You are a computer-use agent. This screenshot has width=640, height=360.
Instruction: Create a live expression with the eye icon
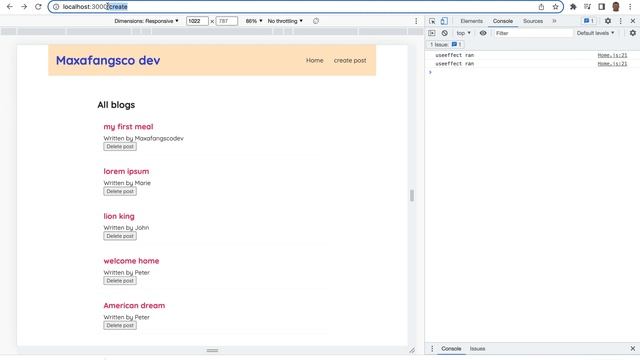pyautogui.click(x=483, y=33)
